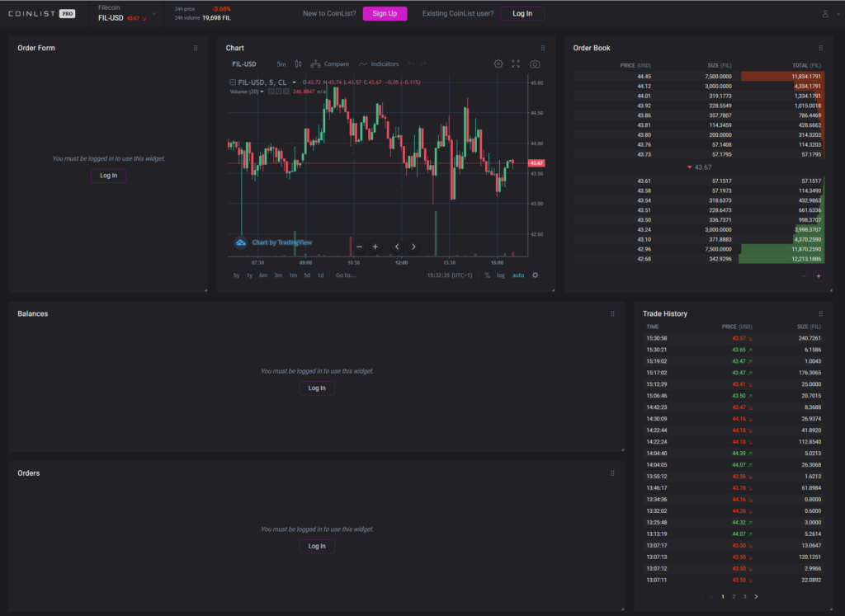The image size is (845, 616).
Task: Click the pink Sign Up button
Action: point(385,13)
